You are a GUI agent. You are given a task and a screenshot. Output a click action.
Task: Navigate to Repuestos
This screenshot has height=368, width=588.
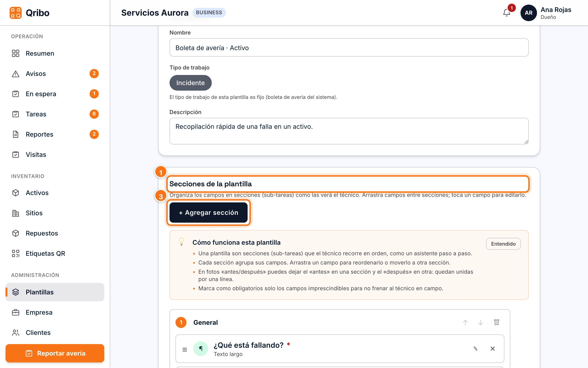tap(55, 233)
